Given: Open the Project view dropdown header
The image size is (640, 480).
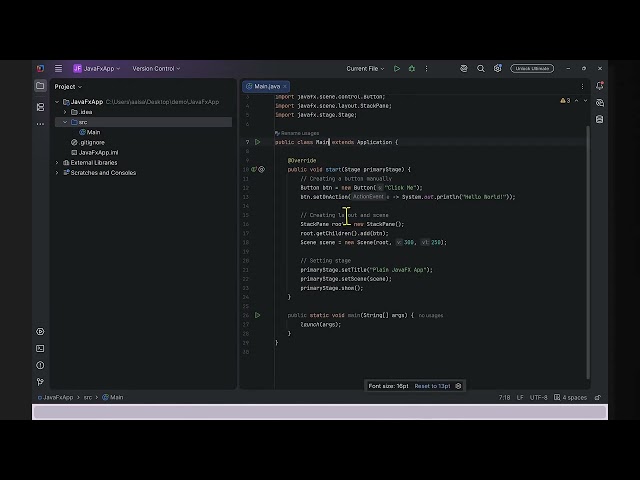Looking at the screenshot, I should pos(68,87).
